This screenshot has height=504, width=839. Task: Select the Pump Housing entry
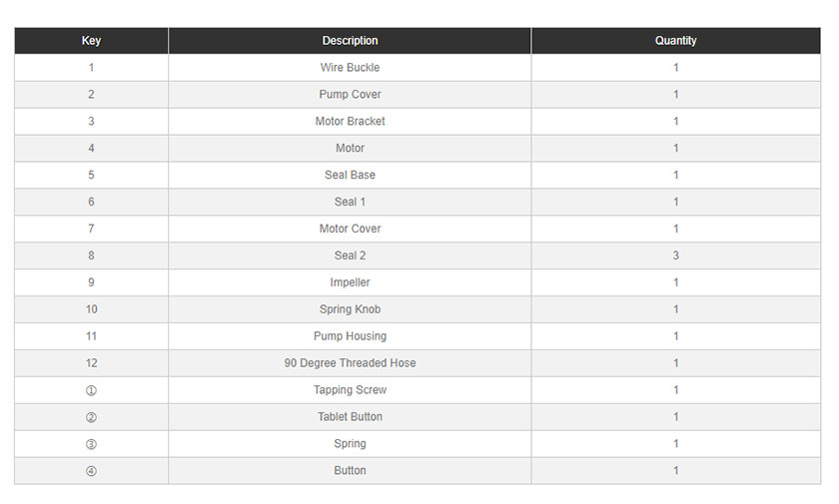pyautogui.click(x=350, y=336)
